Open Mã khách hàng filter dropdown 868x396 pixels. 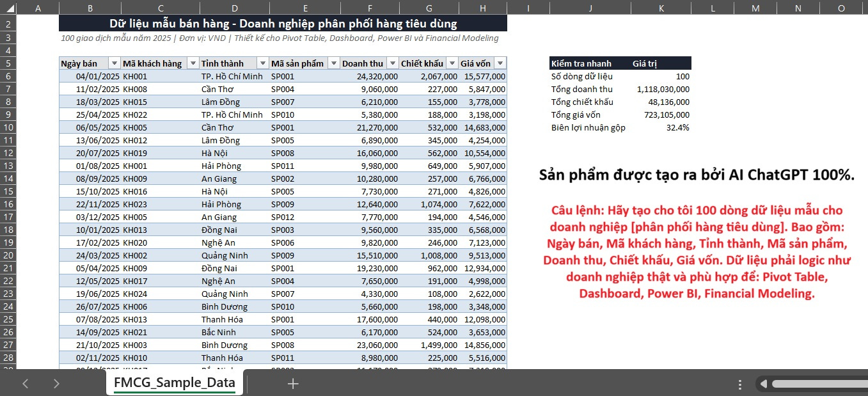tap(193, 63)
